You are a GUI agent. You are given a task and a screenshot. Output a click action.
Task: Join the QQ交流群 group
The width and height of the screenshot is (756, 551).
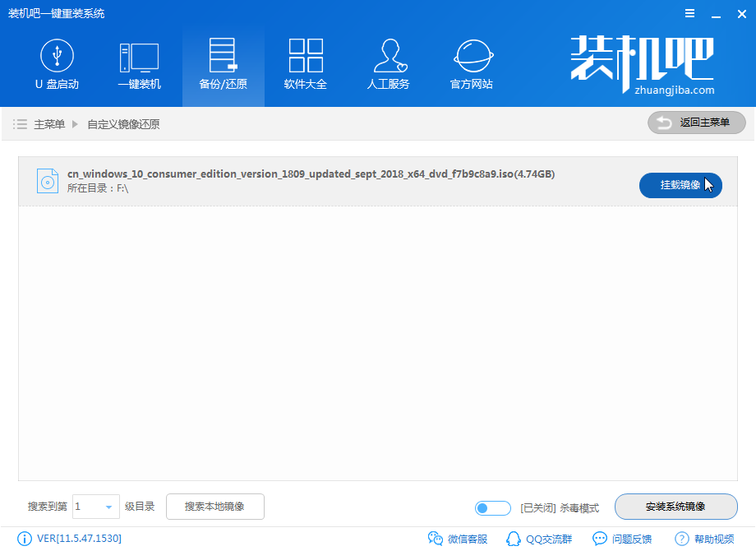[539, 539]
